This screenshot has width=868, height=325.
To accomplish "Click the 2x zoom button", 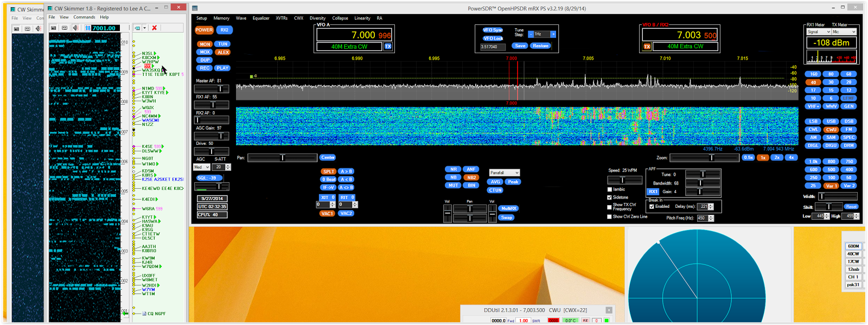I will (x=777, y=157).
